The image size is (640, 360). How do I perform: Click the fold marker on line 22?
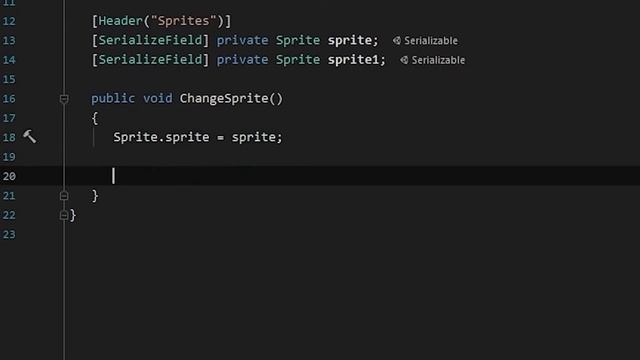pos(64,215)
